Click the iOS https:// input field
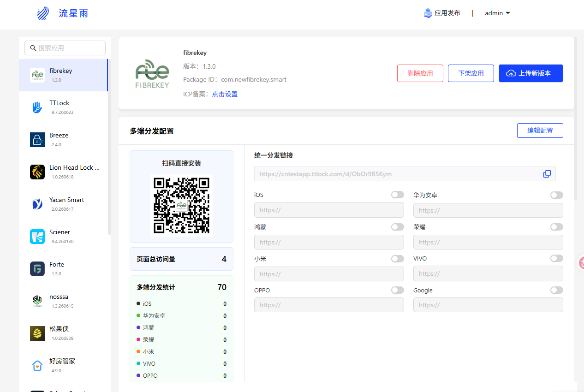 point(329,210)
